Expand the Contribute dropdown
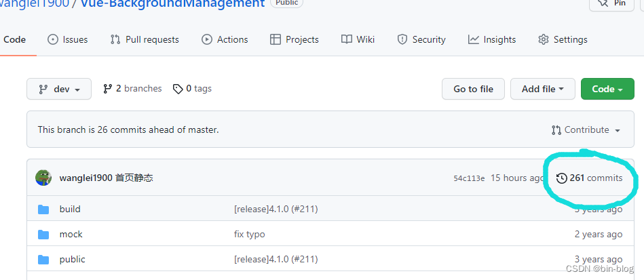 pyautogui.click(x=586, y=130)
